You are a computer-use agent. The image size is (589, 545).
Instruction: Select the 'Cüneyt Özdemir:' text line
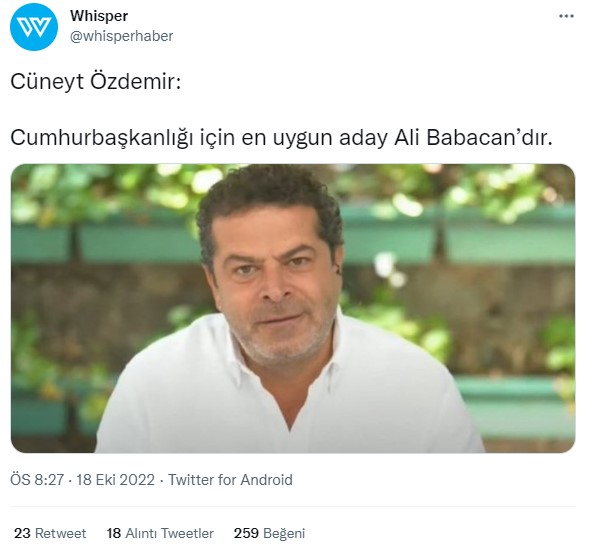tap(96, 81)
